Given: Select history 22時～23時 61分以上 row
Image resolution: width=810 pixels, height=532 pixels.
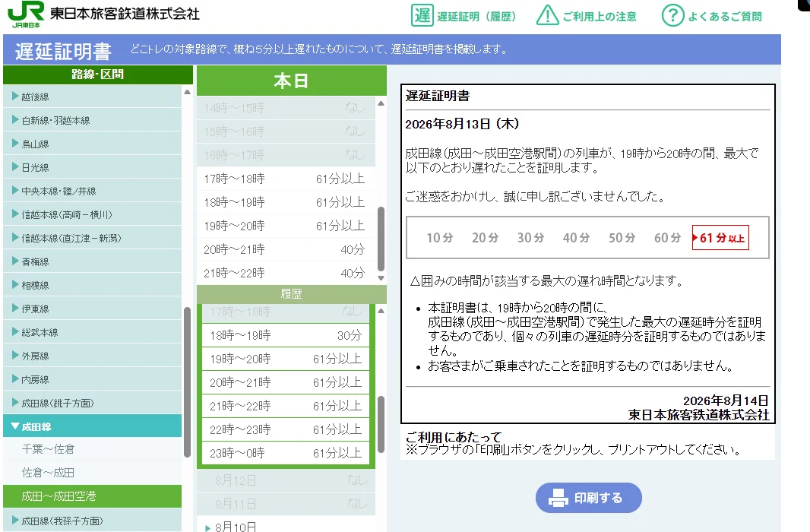Looking at the screenshot, I should pyautogui.click(x=286, y=429).
